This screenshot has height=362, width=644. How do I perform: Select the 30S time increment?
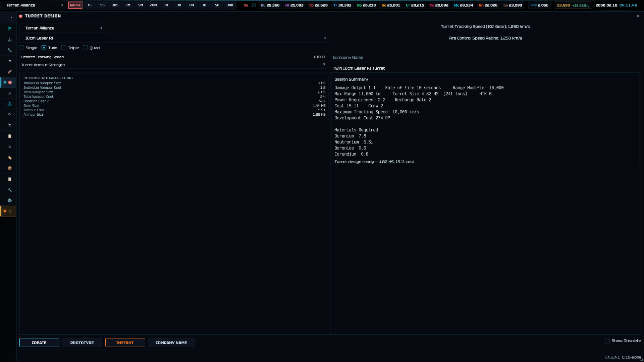[x=115, y=5]
